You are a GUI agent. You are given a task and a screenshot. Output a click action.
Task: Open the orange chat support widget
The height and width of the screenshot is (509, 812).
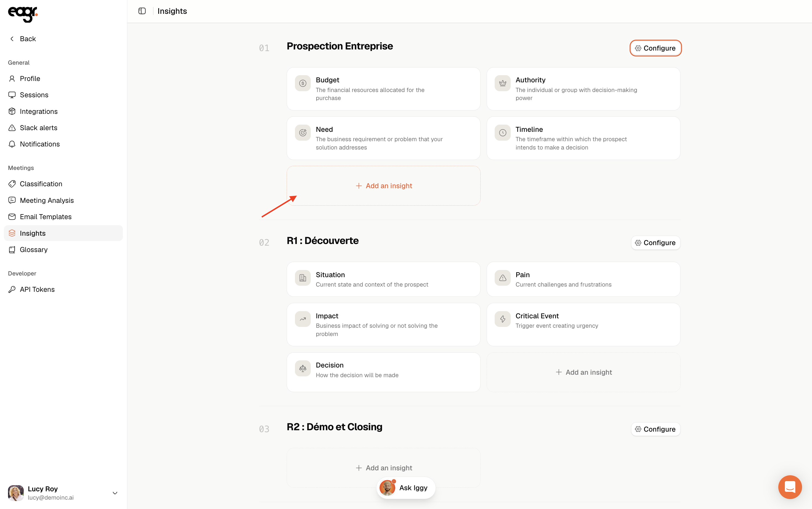790,487
